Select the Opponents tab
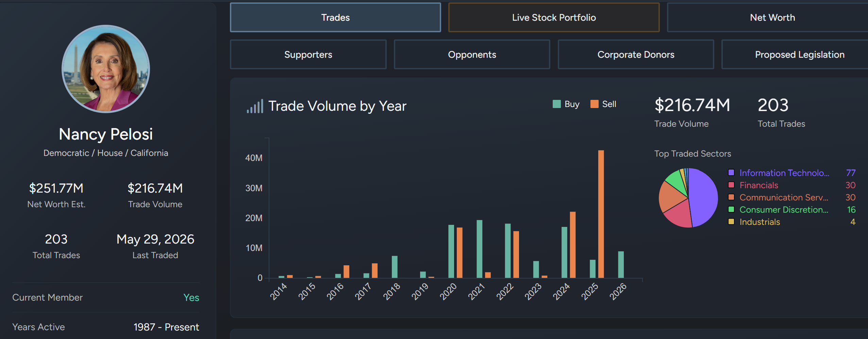The image size is (868, 339). coord(472,54)
